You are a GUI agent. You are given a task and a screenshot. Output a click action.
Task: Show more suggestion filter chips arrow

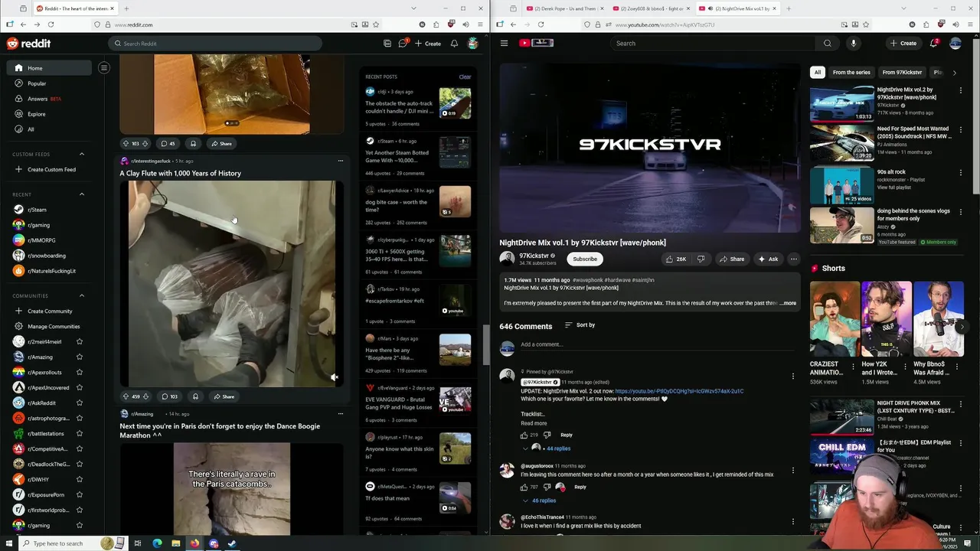[954, 72]
